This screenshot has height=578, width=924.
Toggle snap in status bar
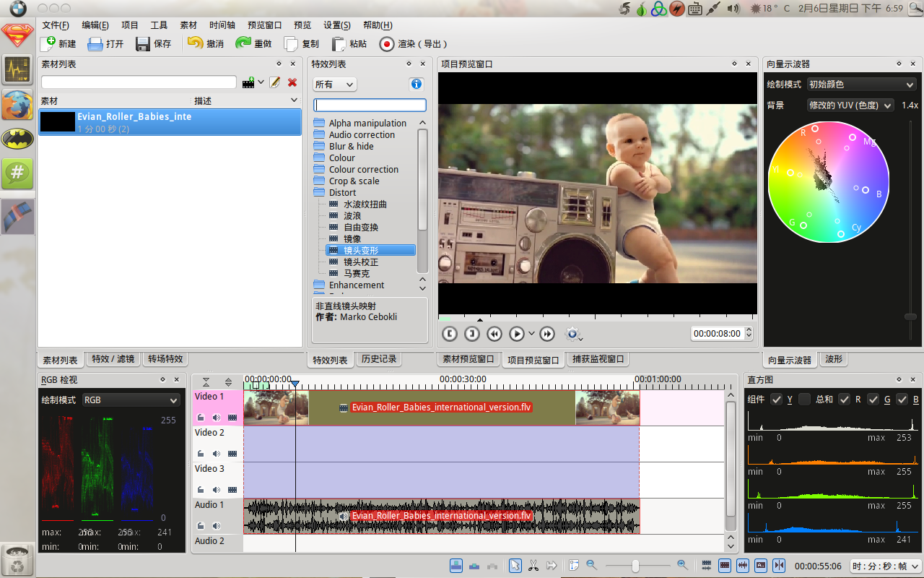tap(779, 566)
